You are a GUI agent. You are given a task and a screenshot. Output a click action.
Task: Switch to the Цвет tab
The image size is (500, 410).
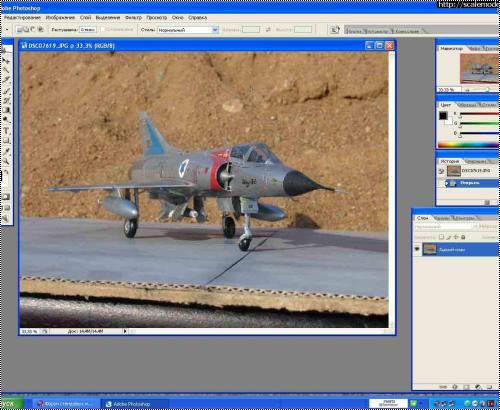pyautogui.click(x=445, y=105)
